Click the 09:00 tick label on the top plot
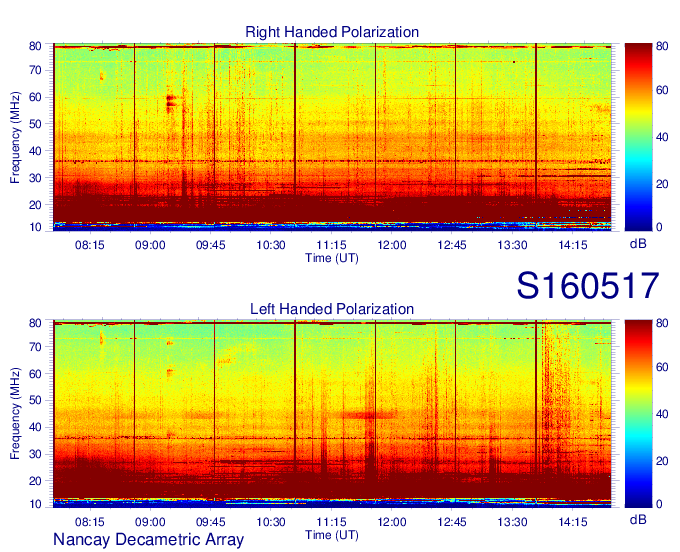The width and height of the screenshot is (680, 552). (150, 245)
